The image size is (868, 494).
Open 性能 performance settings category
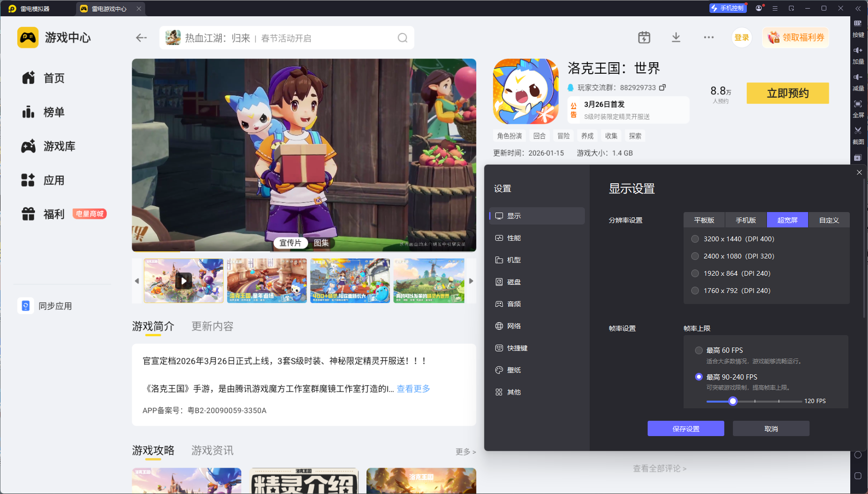(x=537, y=238)
